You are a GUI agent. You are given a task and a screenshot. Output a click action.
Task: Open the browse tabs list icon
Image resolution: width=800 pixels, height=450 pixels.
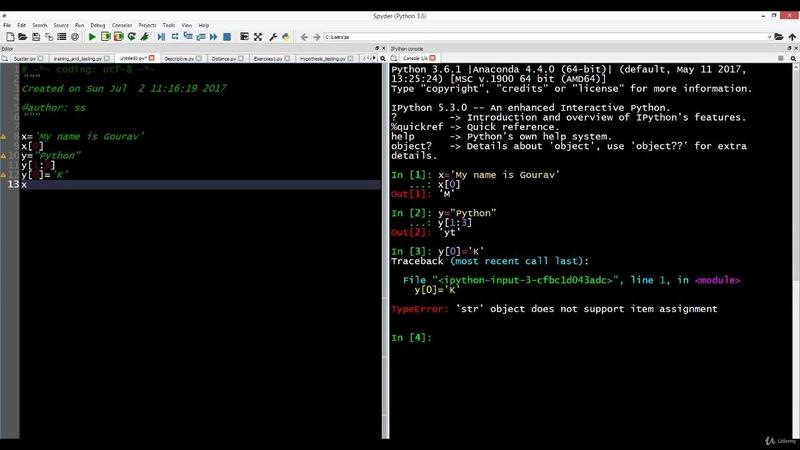(62, 37)
